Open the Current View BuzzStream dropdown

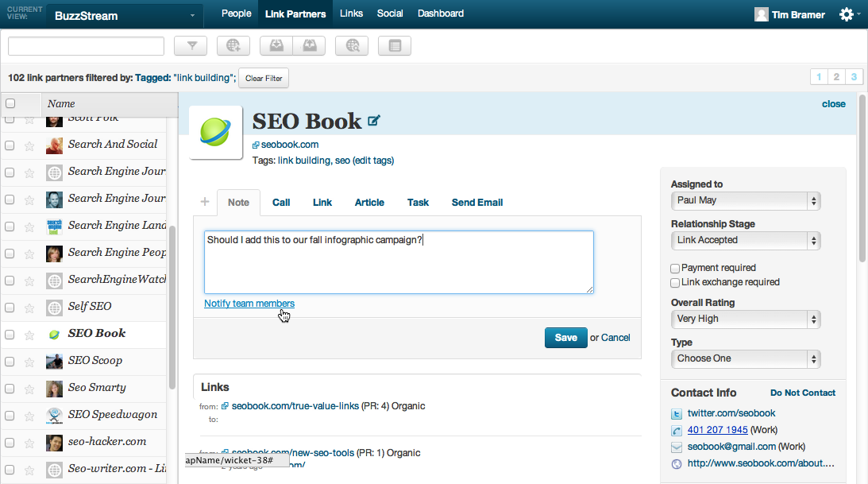point(124,16)
